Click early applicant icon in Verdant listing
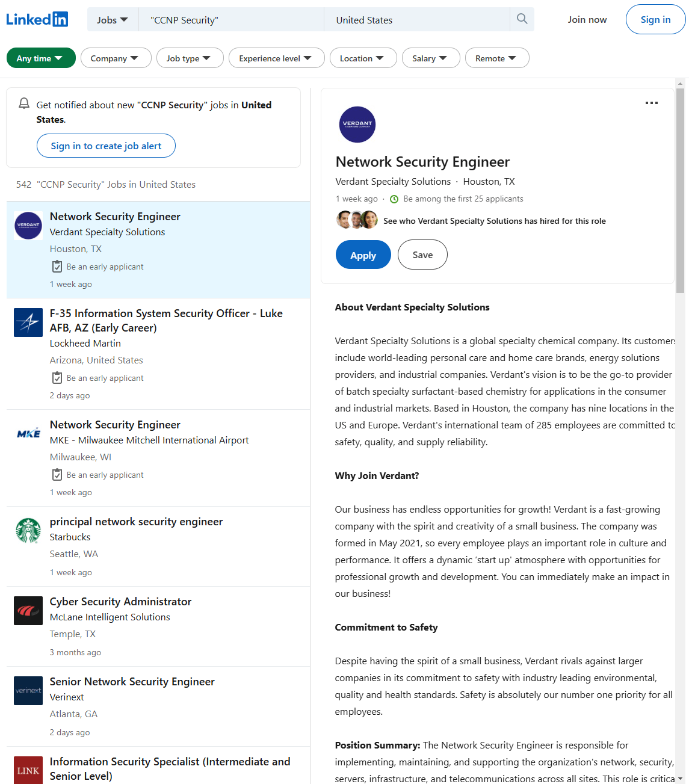The width and height of the screenshot is (689, 784). click(57, 267)
